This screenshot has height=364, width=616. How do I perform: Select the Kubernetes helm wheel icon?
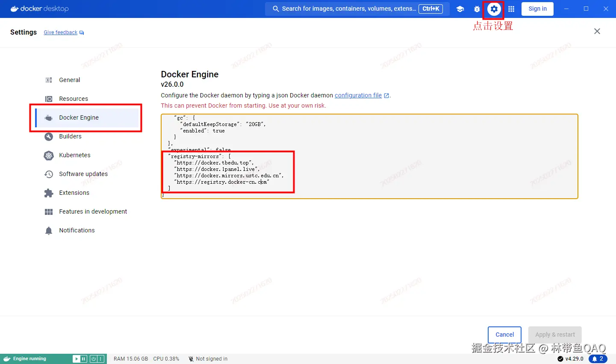pyautogui.click(x=49, y=155)
